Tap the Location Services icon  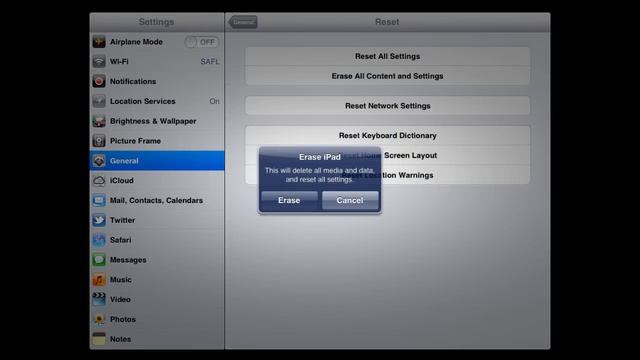(x=99, y=101)
